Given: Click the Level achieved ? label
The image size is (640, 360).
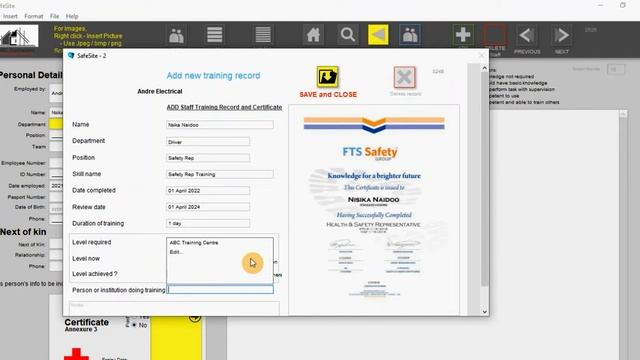Looking at the screenshot, I should [x=95, y=274].
